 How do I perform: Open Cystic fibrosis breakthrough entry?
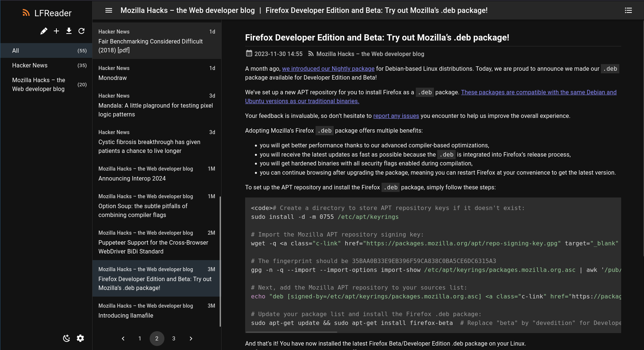click(157, 141)
